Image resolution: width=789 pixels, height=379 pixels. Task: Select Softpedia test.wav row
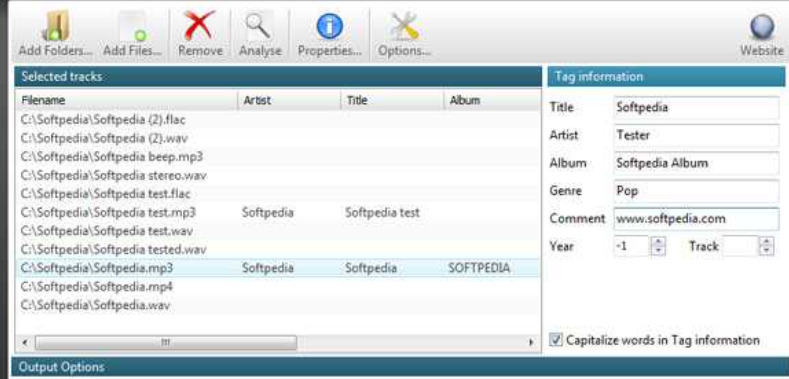pos(278,231)
